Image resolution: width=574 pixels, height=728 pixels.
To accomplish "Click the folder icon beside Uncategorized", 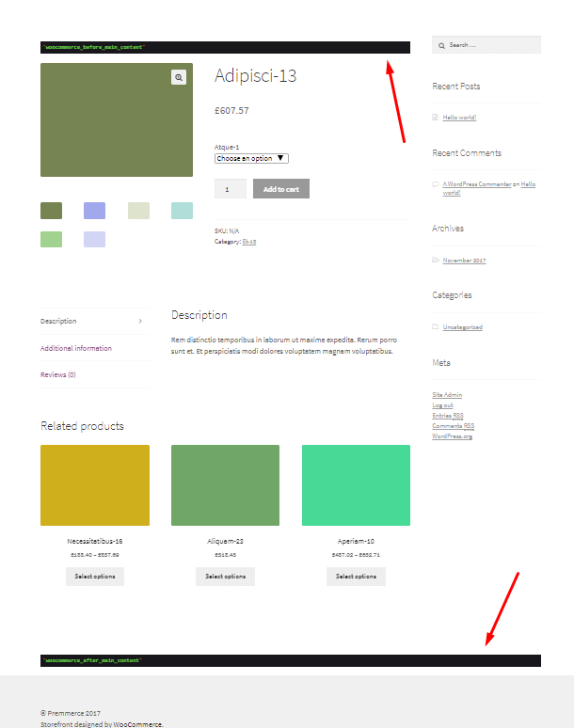I will coord(435,327).
